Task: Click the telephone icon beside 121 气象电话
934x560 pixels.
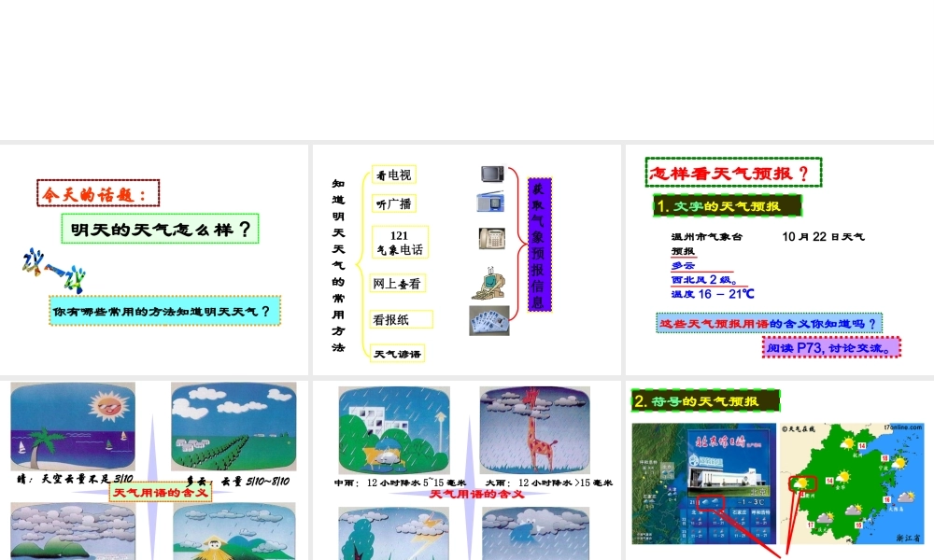Action: (492, 239)
